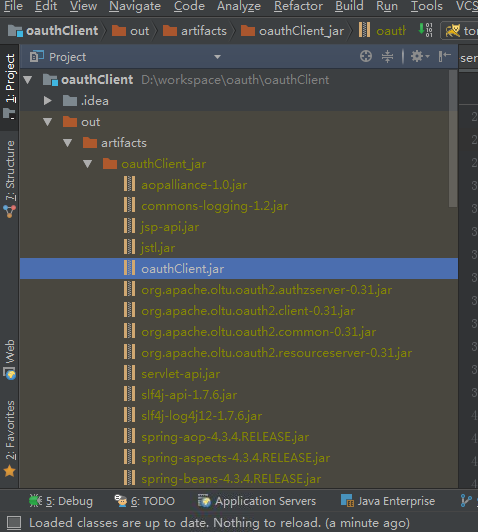Expand the .idea folder
The height and width of the screenshot is (532, 478).
[47, 101]
